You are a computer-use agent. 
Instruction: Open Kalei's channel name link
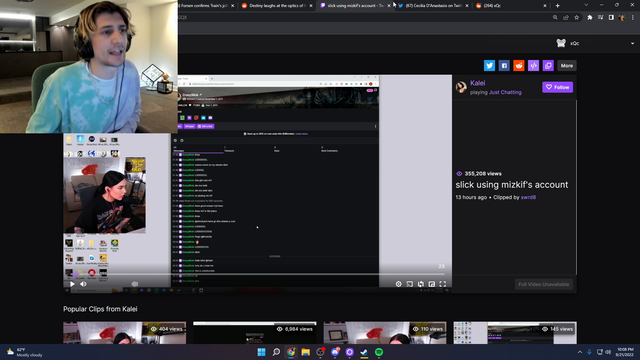[x=478, y=83]
